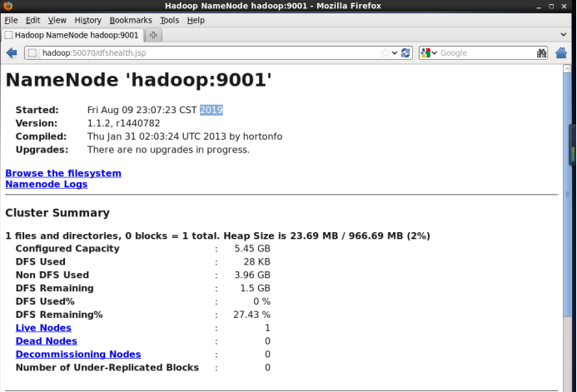Open the Tools menu

click(x=169, y=20)
